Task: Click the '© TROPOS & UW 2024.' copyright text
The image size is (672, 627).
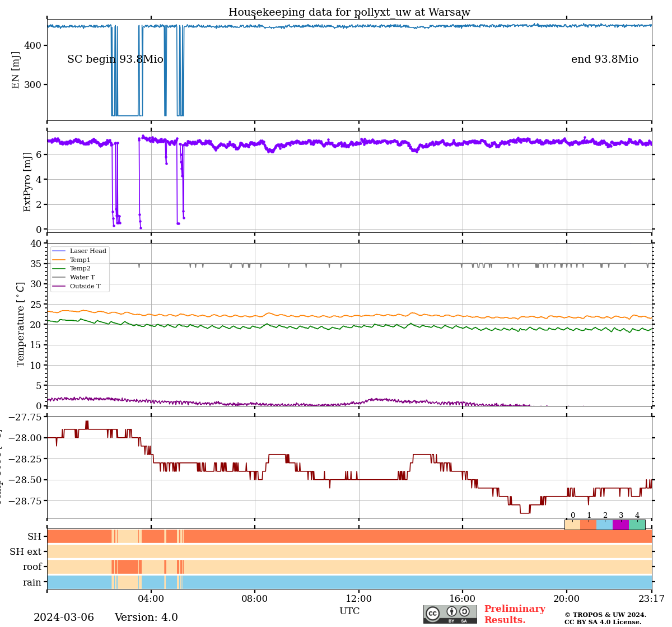Action: tap(605, 615)
